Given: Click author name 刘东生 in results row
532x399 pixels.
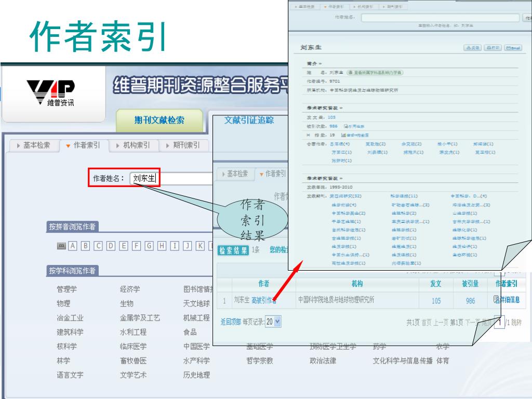Looking at the screenshot, I should tap(242, 300).
